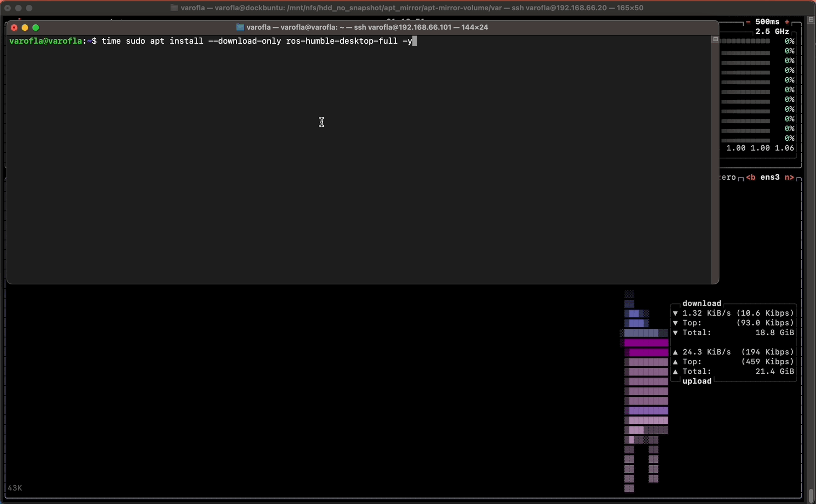816x504 pixels.
Task: Place cursor at end of the apt install command
Action: (x=415, y=42)
